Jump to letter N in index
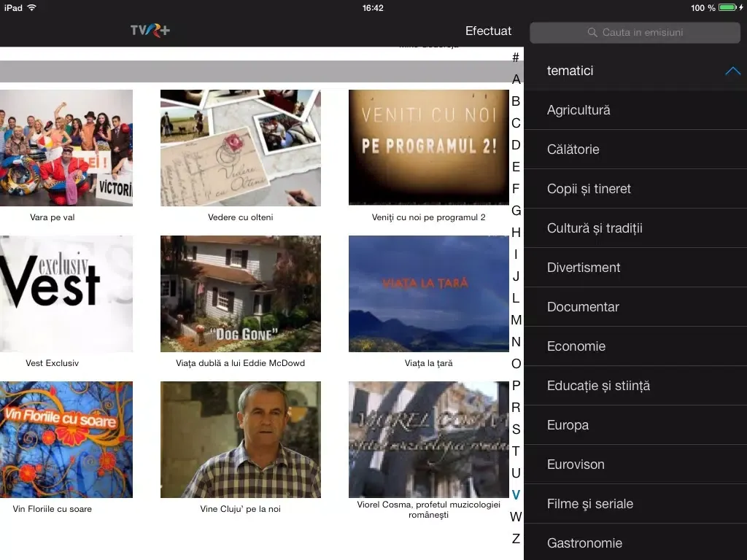This screenshot has height=560, width=747. pyautogui.click(x=516, y=342)
